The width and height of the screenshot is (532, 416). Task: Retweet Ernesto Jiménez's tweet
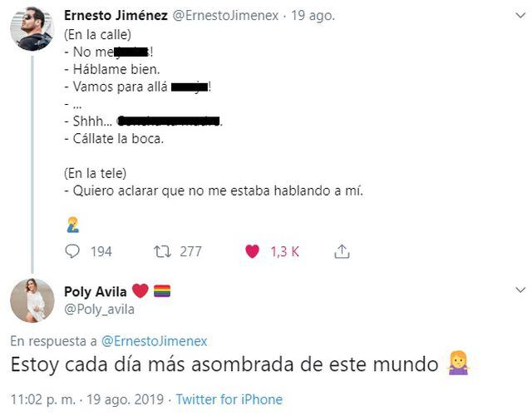(x=164, y=250)
